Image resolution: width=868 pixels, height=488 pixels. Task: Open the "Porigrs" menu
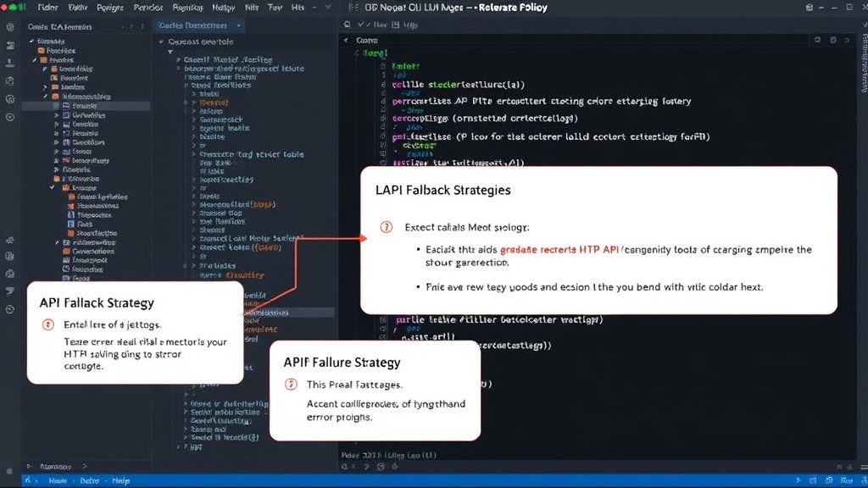pyautogui.click(x=110, y=8)
